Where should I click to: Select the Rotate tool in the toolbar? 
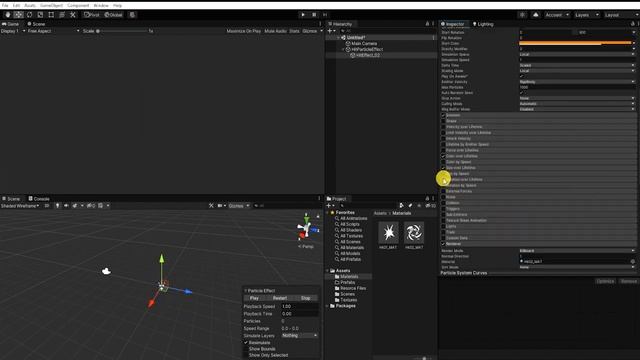click(29, 15)
